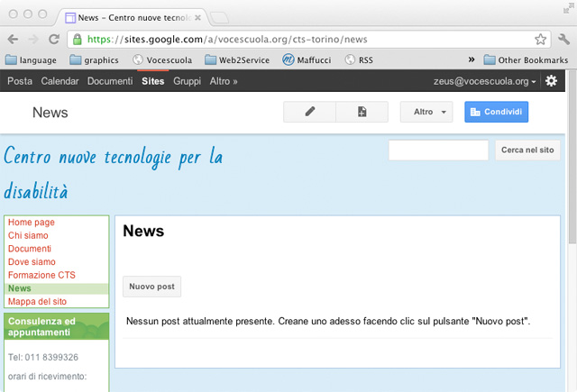Select Calendar in the Google bar
577x392 pixels.
click(60, 81)
